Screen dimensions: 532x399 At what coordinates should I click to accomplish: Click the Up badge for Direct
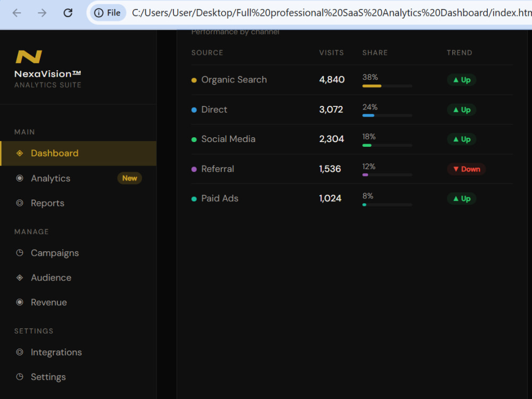click(x=462, y=110)
